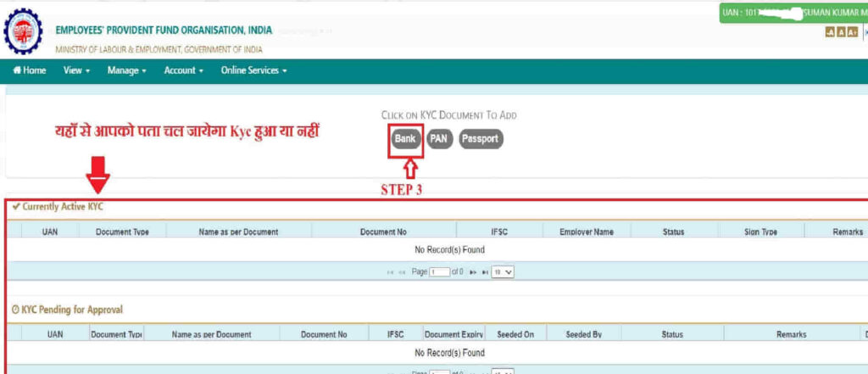This screenshot has height=374, width=868.
Task: Increase font size with the A+ icon
Action: 853,33
